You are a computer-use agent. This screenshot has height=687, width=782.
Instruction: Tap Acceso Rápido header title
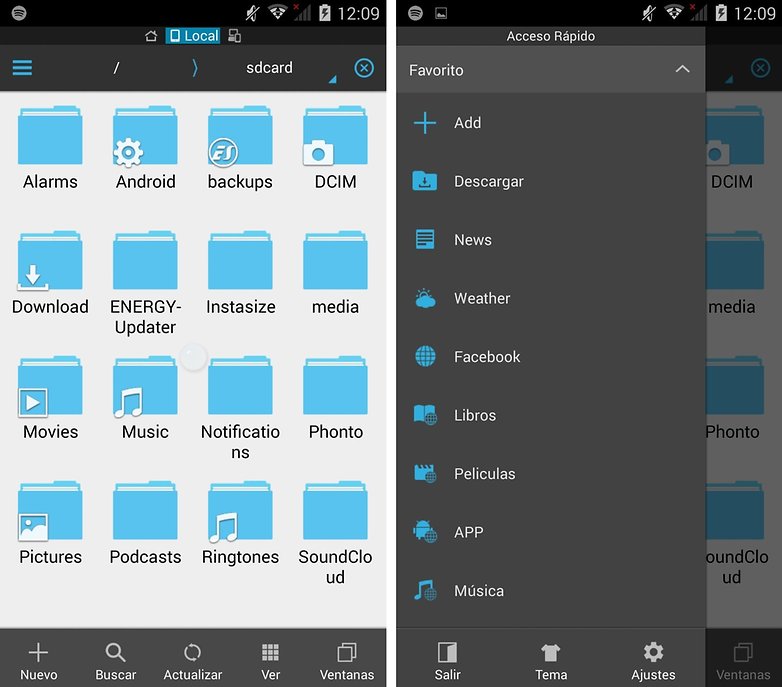(x=551, y=36)
